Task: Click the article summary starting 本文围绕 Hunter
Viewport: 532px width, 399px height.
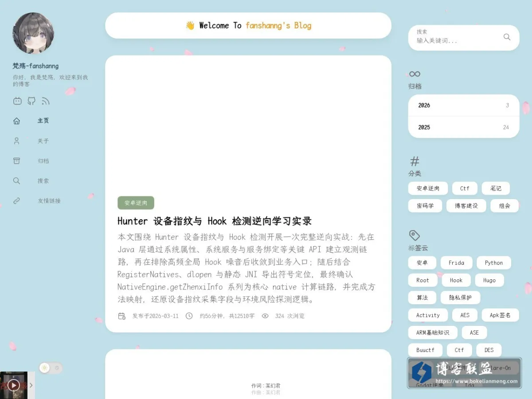Action: point(246,268)
